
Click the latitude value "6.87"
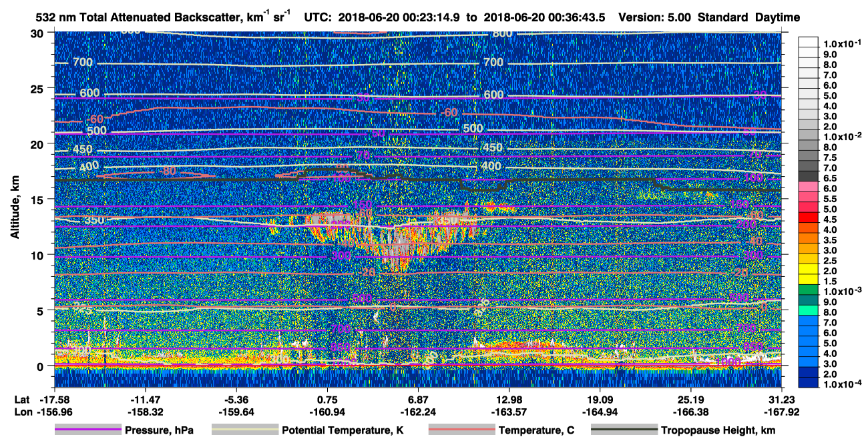(418, 399)
